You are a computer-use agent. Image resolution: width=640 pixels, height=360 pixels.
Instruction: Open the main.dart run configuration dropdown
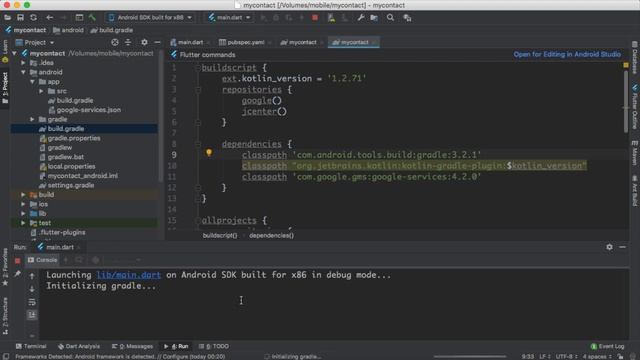click(x=229, y=18)
